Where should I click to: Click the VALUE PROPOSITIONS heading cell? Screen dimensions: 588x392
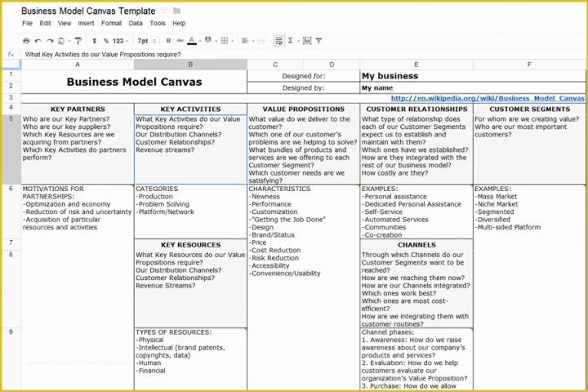303,109
